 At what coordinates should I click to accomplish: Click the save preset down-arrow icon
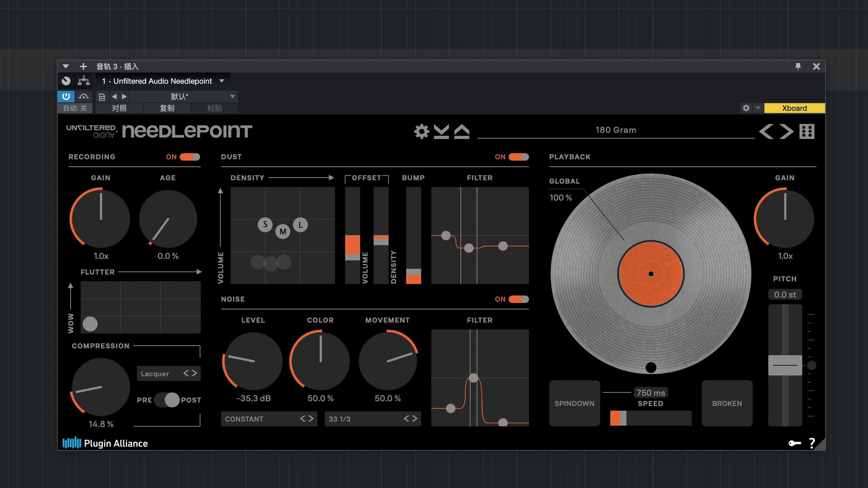(441, 131)
